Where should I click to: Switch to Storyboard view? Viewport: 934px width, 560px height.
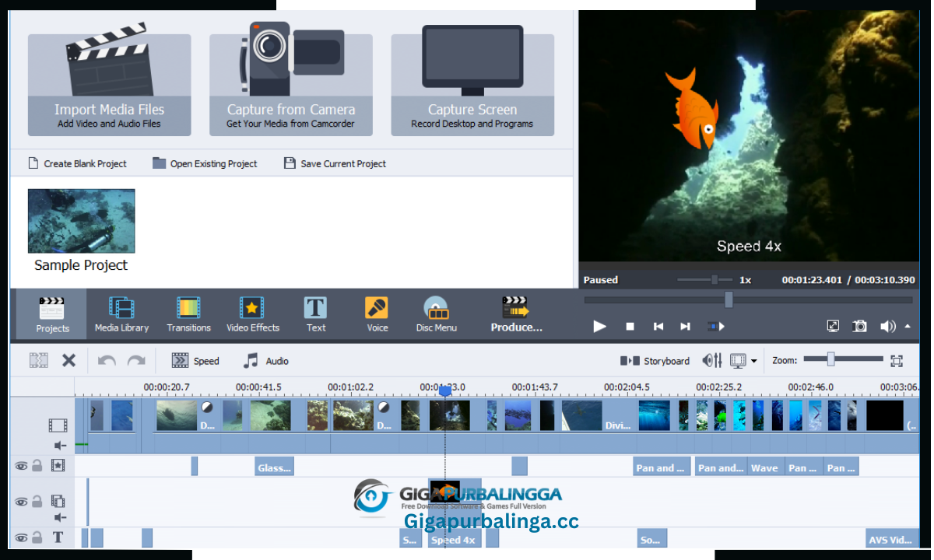(655, 361)
